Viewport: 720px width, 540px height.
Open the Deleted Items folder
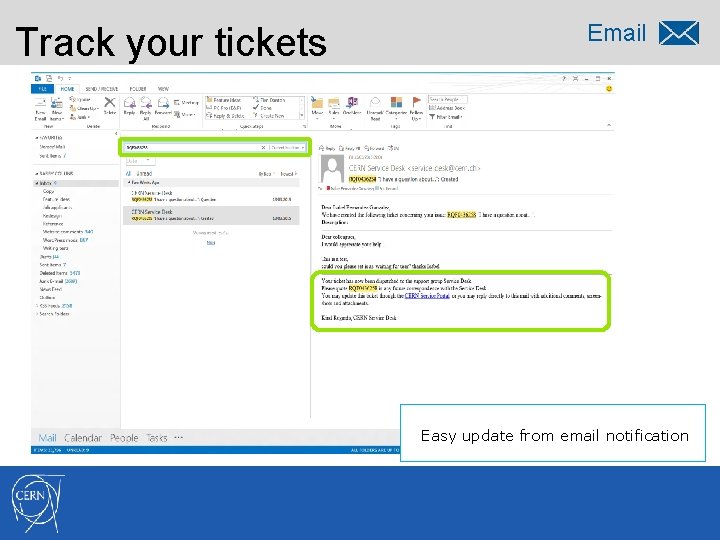click(59, 273)
